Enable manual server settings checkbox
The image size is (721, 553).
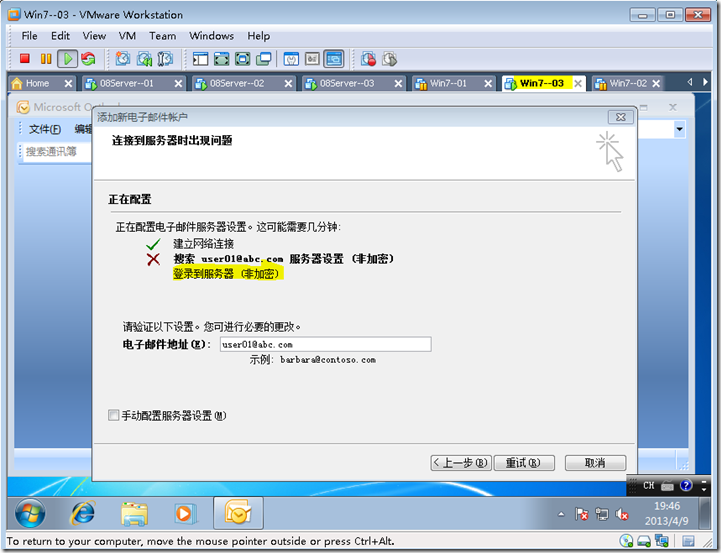pos(113,416)
